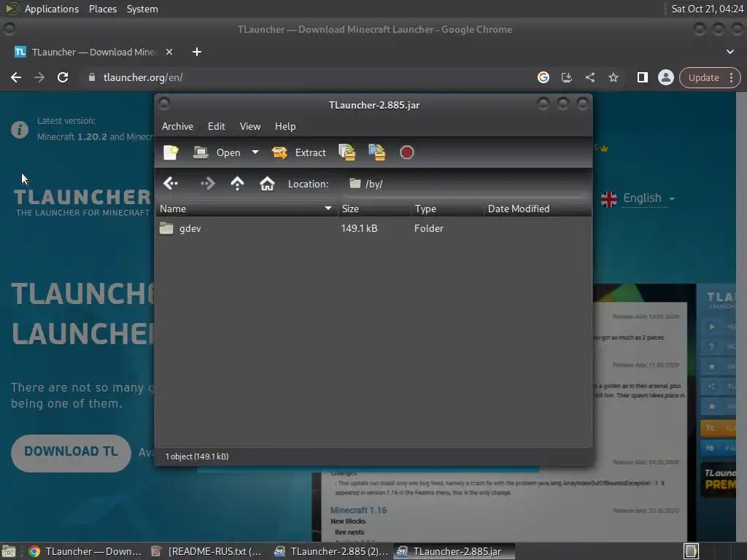
Task: Open the Places menu in top panel
Action: tap(102, 9)
